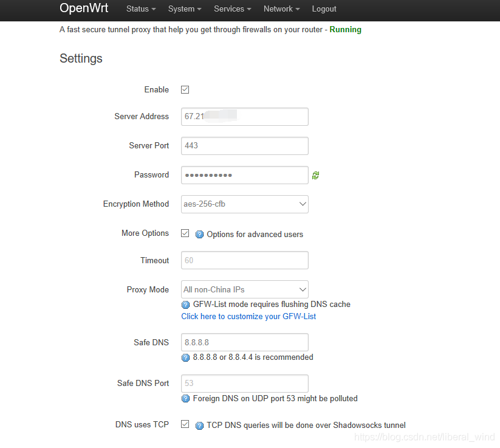Viewport: 500px width, 448px height.
Task: Click link to customize your GFW-List
Action: click(x=248, y=317)
